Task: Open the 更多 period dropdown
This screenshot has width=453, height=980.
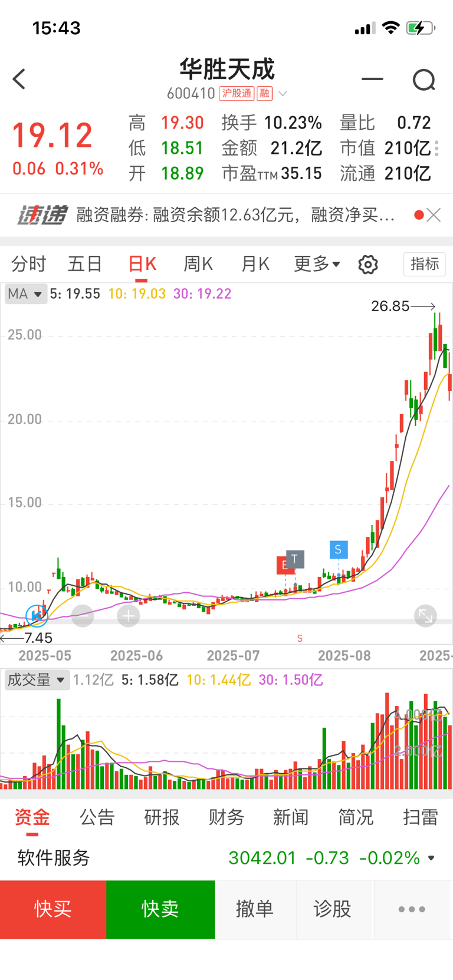Action: (317, 264)
